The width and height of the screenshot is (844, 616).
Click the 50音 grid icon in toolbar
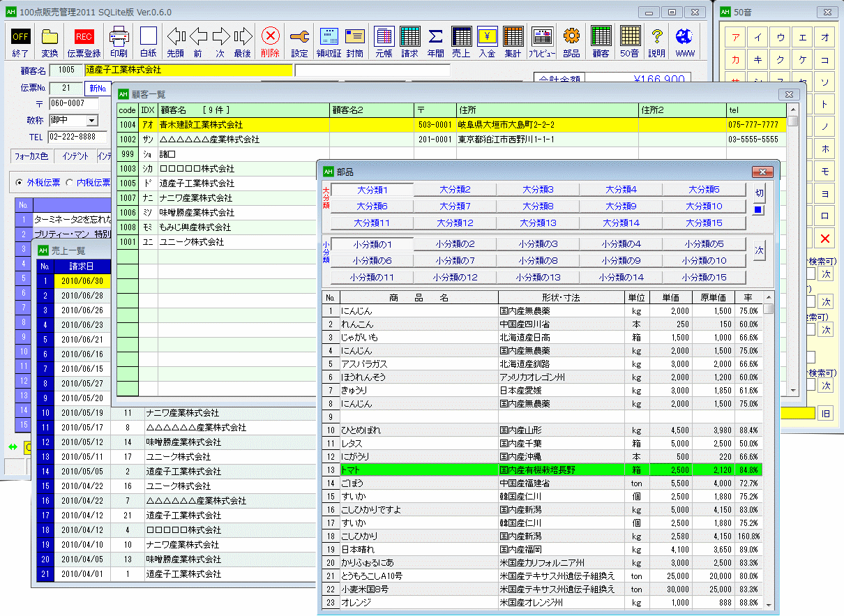tap(630, 42)
